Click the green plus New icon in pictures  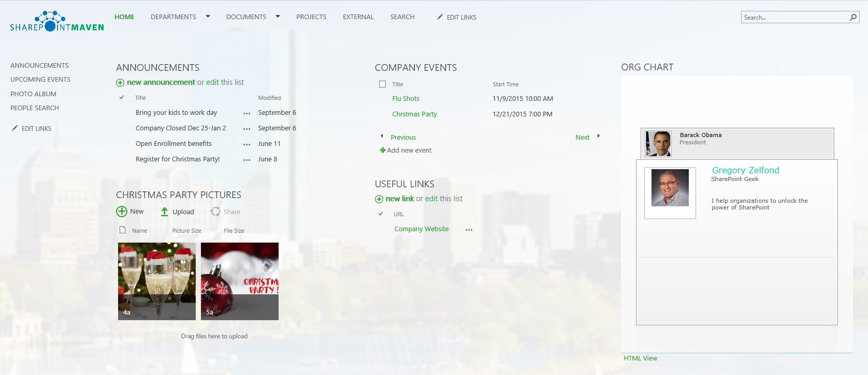coord(122,212)
